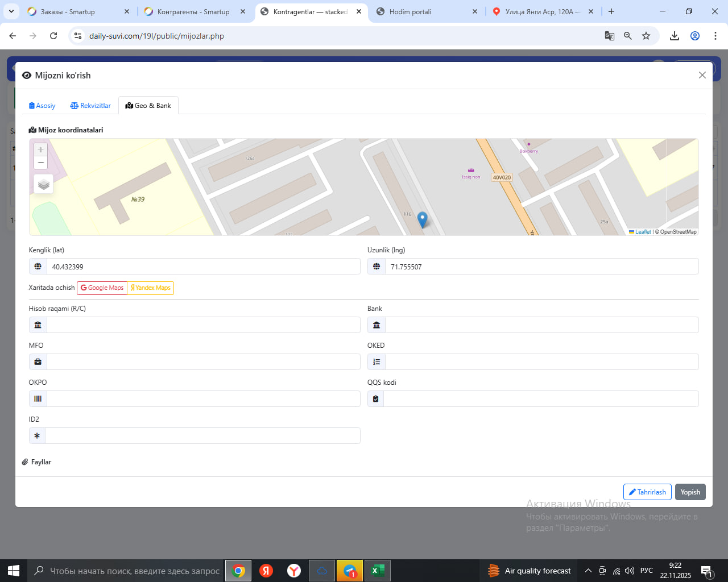Click the Kenglik latitude field

click(x=203, y=267)
